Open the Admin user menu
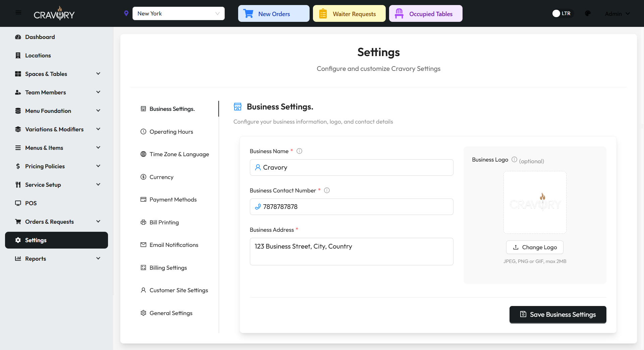 (618, 14)
